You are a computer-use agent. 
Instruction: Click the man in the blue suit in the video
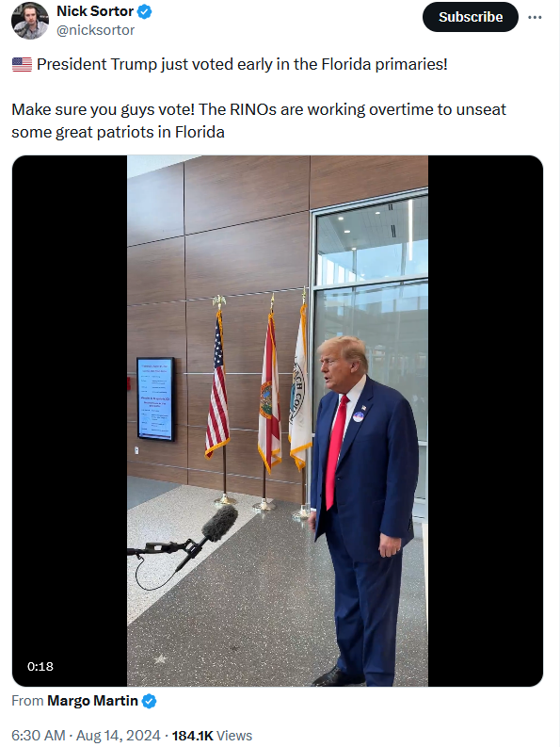363,511
